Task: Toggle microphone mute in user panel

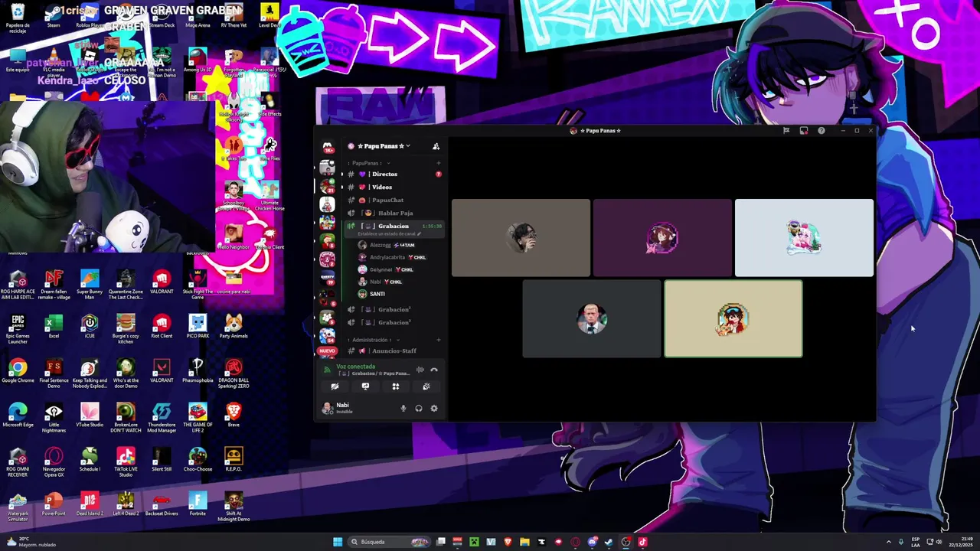Action: tap(403, 408)
